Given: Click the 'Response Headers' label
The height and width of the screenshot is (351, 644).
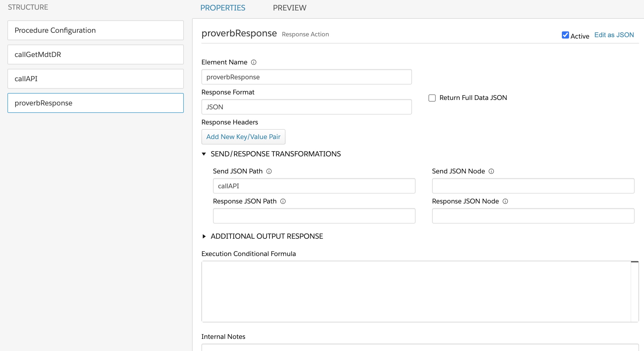Looking at the screenshot, I should pos(230,122).
